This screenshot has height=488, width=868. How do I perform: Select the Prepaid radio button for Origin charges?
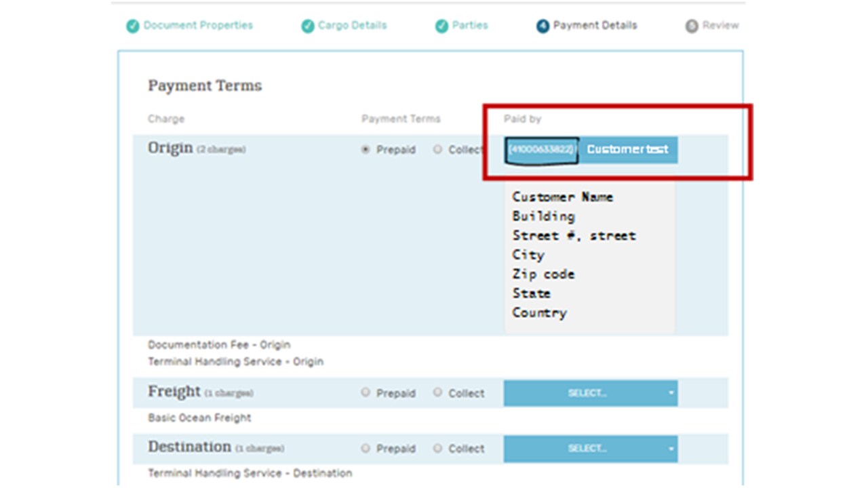[x=365, y=150]
